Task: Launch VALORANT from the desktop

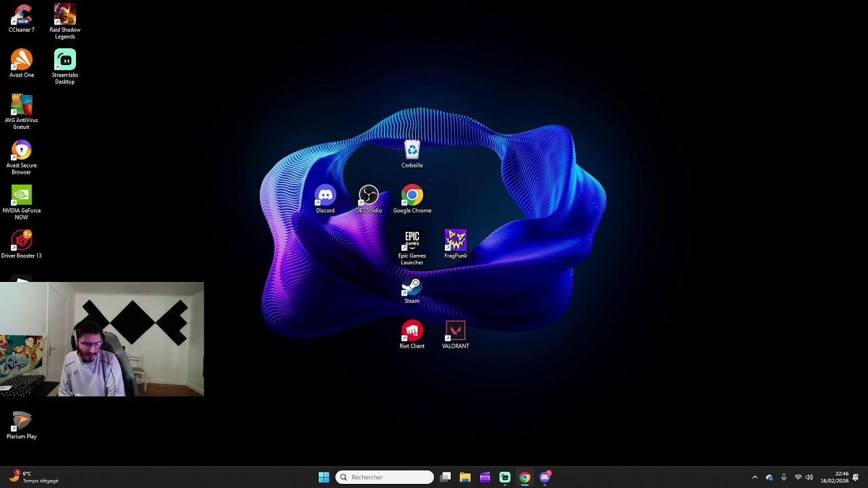Action: point(456,335)
